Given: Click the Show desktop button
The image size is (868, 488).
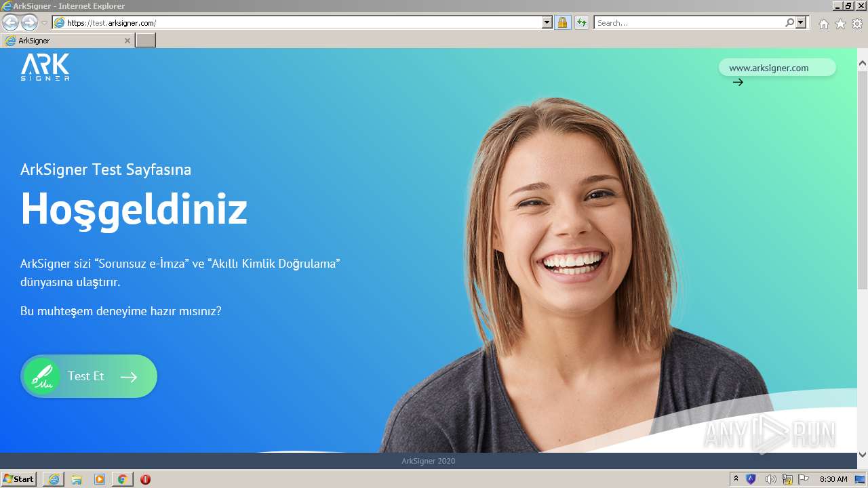Looking at the screenshot, I should tap(860, 479).
